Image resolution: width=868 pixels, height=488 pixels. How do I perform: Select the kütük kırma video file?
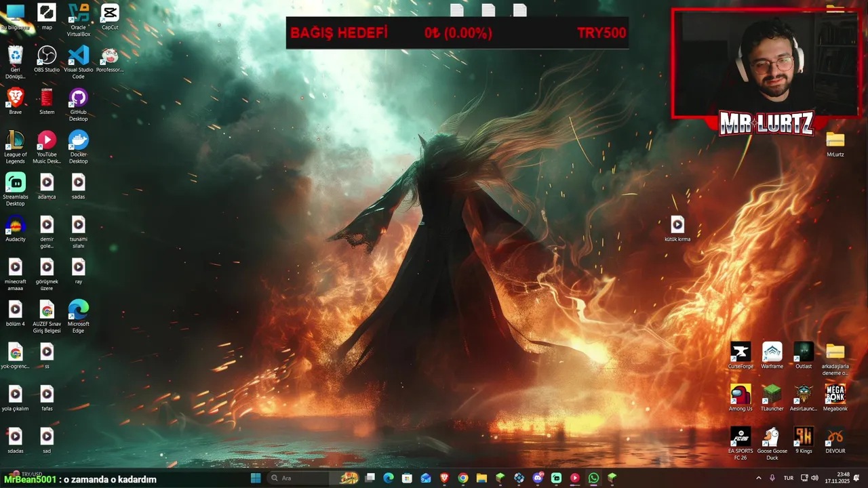[677, 228]
